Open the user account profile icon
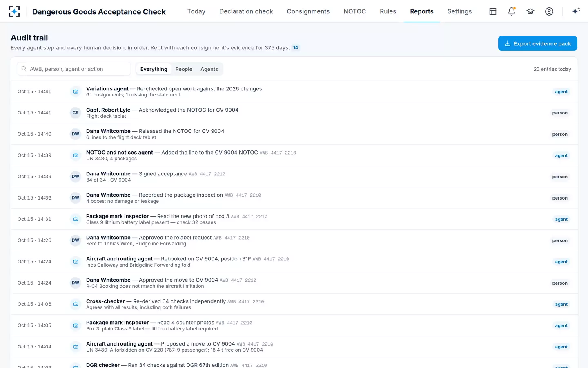The height and width of the screenshot is (368, 588). tap(549, 11)
